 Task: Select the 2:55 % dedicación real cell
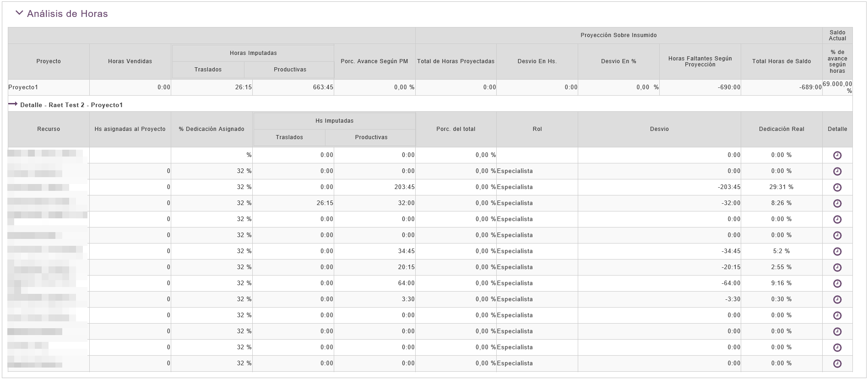(781, 267)
